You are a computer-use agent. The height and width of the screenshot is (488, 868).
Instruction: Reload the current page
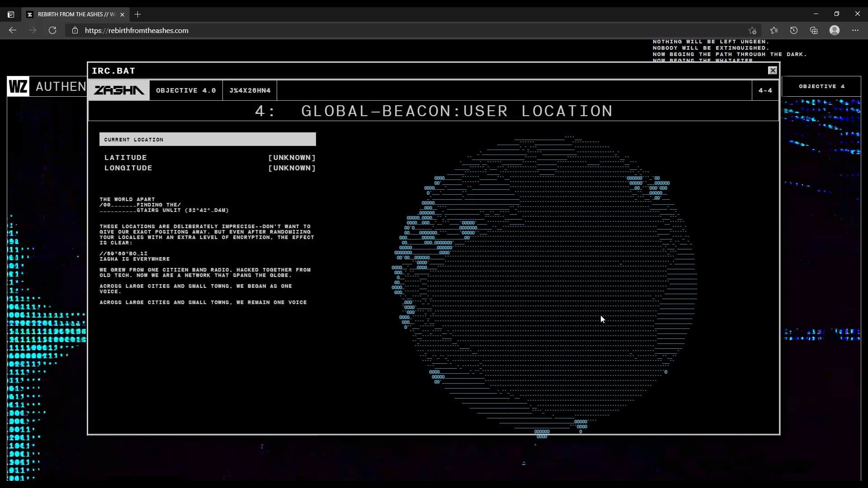click(x=52, y=30)
